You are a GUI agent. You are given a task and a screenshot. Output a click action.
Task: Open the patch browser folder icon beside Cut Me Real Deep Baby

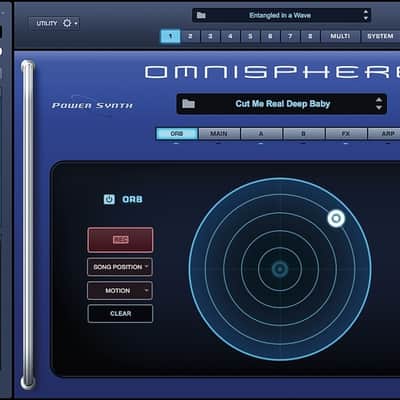coord(188,104)
